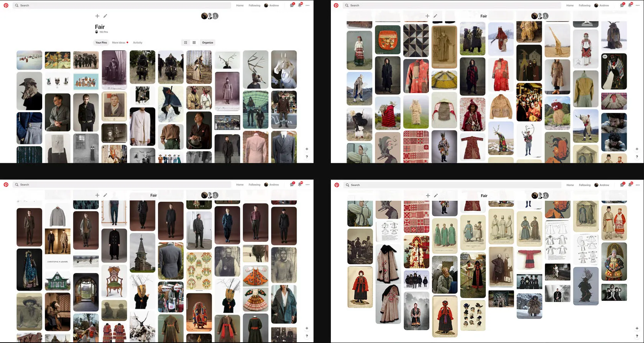Open Home in the top-right window
The width and height of the screenshot is (644, 343).
[x=570, y=5]
